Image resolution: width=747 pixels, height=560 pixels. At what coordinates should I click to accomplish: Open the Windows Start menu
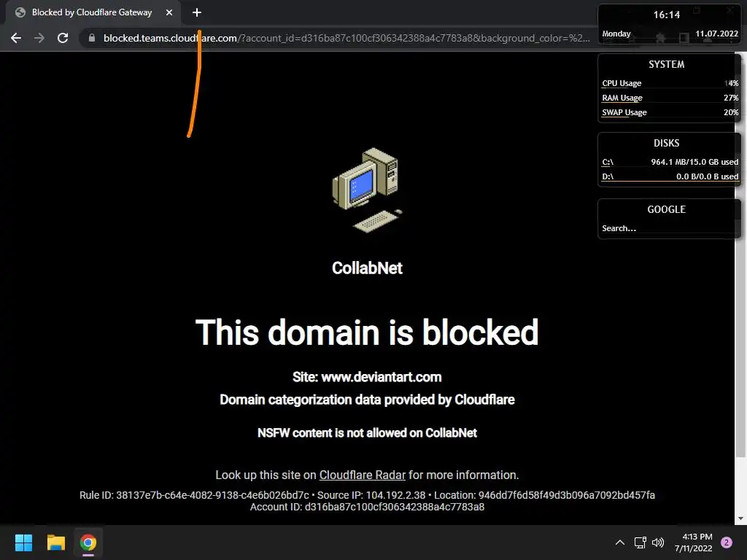(23, 542)
